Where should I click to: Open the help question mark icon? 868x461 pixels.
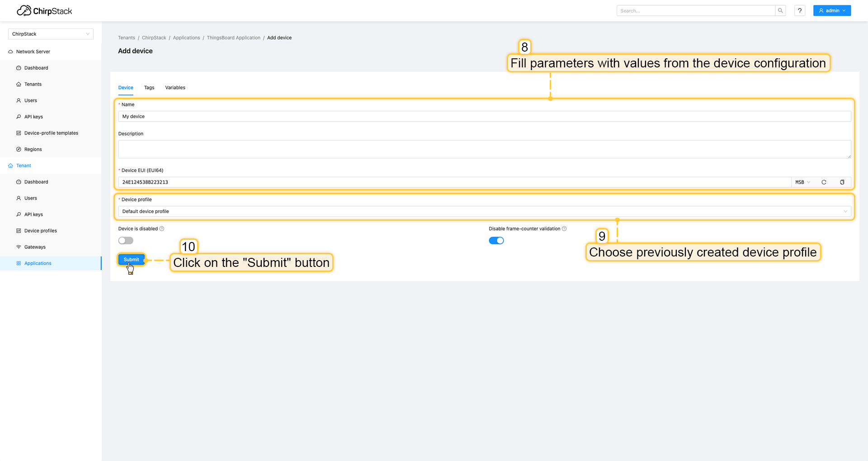800,11
